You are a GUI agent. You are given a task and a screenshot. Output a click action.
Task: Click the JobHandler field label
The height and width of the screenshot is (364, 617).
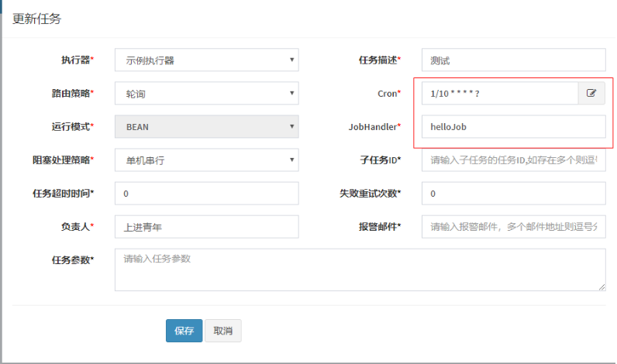[x=374, y=126]
